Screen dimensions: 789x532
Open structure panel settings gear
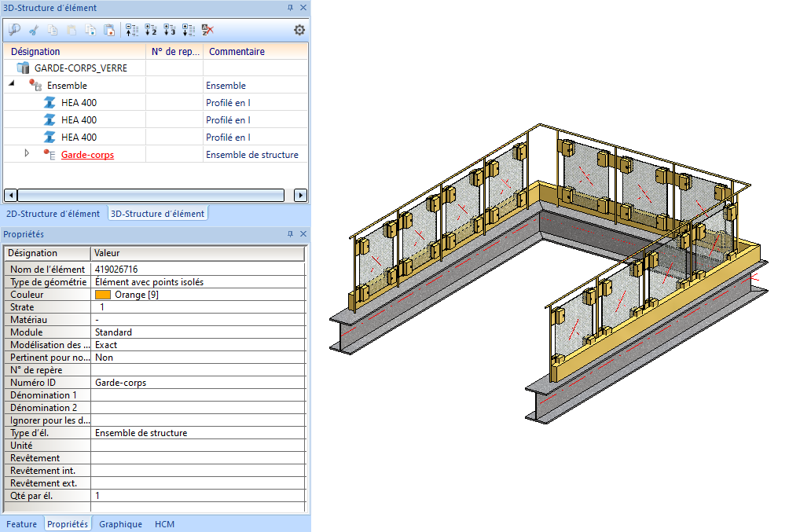(299, 30)
